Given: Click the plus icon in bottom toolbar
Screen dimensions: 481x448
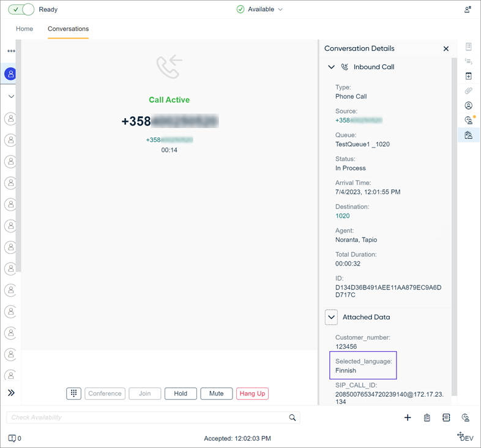Looking at the screenshot, I should coord(408,417).
